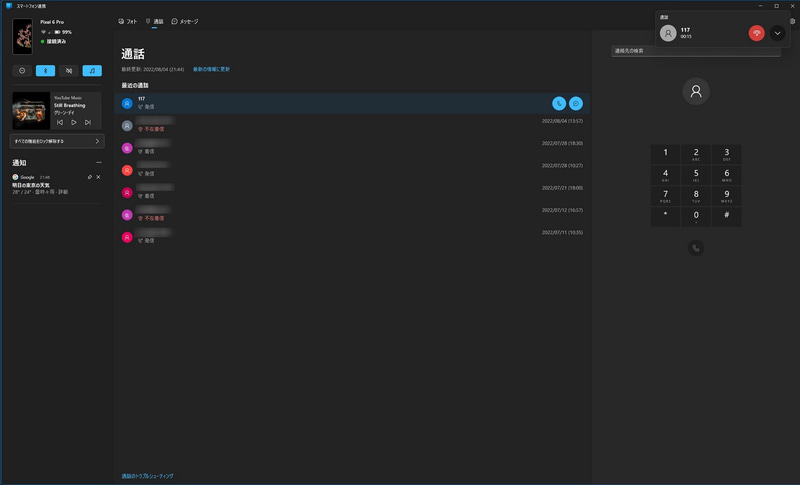Screen dimensions: 800x485
Task: Play the track Still Breathing
Action: 73,122
